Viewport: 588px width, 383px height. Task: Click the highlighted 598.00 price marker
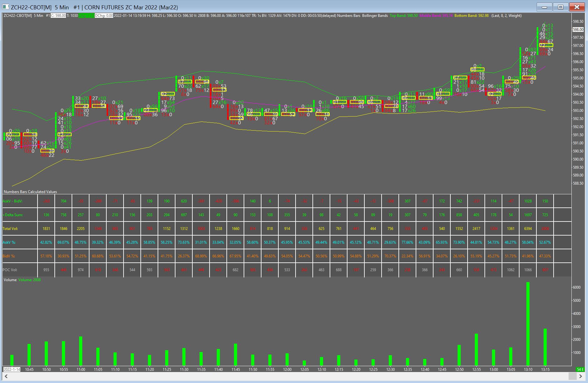coord(578,30)
